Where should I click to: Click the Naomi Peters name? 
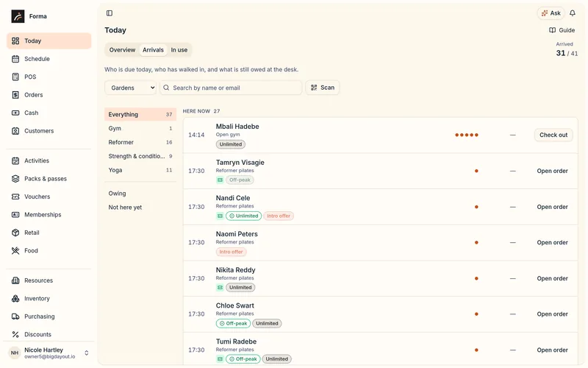(x=237, y=234)
